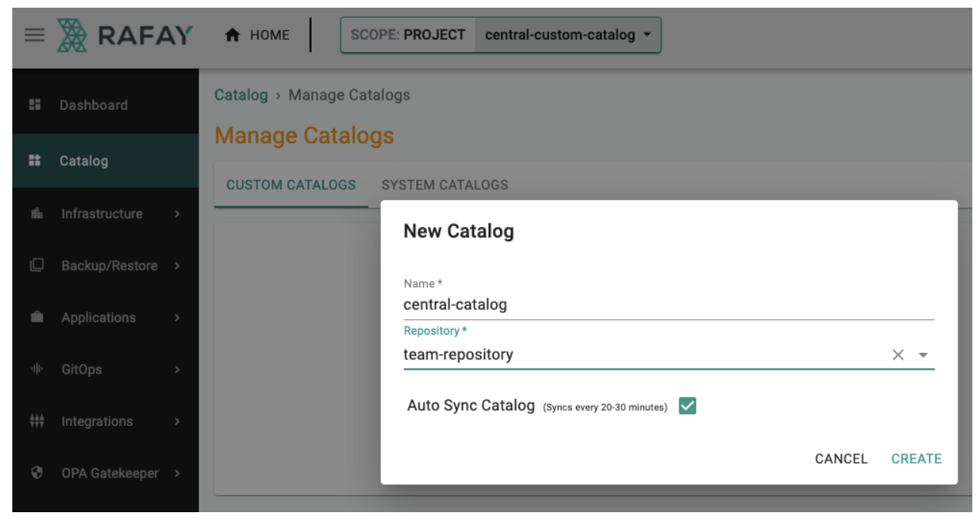Click the Dashboard sidebar icon
The image size is (980, 526).
[x=35, y=105]
